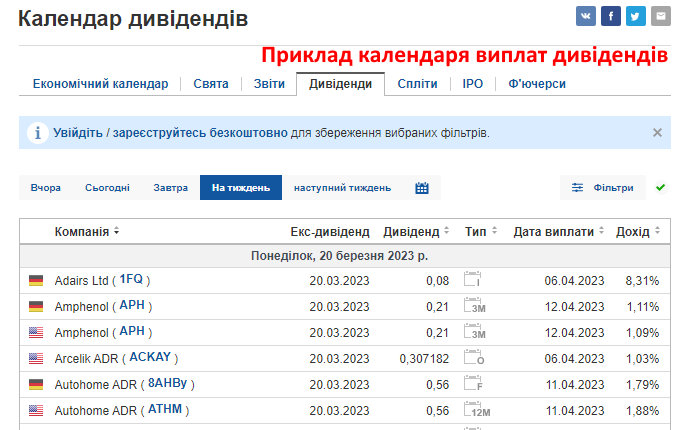
Task: Click type icon in Arcelik ADR row
Action: pyautogui.click(x=474, y=357)
